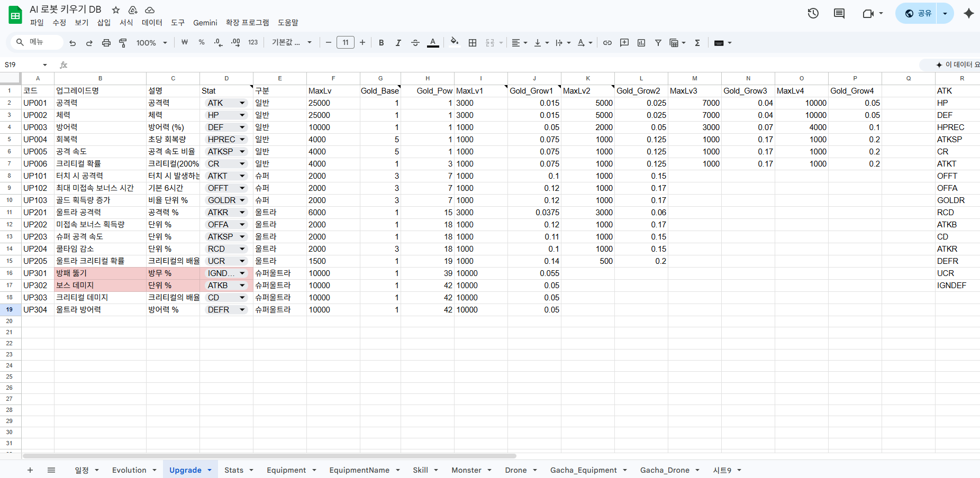Open functions sigma icon
This screenshot has height=478, width=980.
697,43
